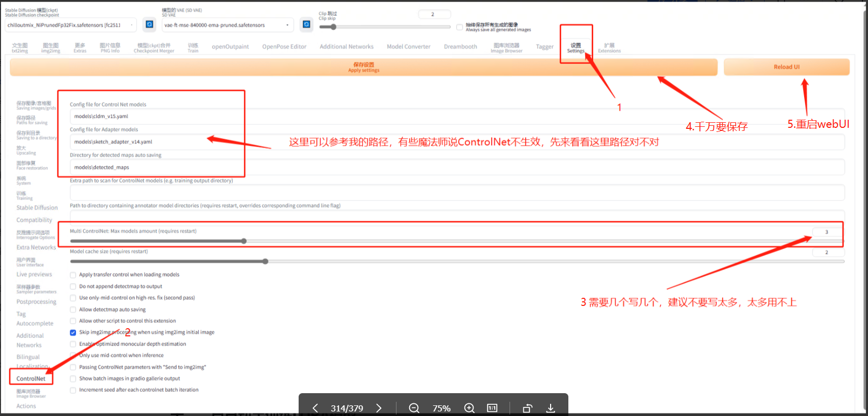Go to the previous page in viewer
The width and height of the screenshot is (868, 416).
coord(315,408)
